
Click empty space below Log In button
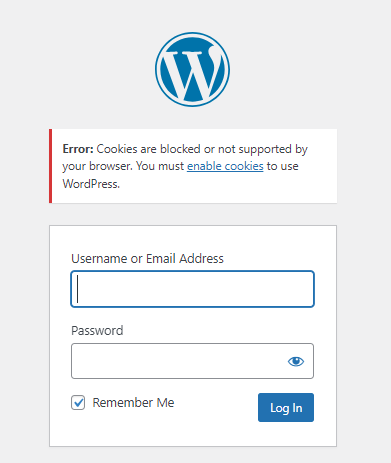(x=286, y=434)
